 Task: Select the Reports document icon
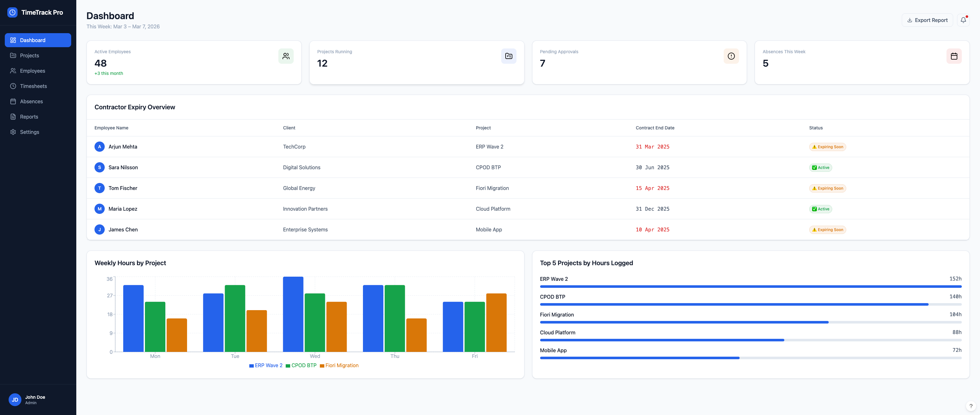coord(12,117)
